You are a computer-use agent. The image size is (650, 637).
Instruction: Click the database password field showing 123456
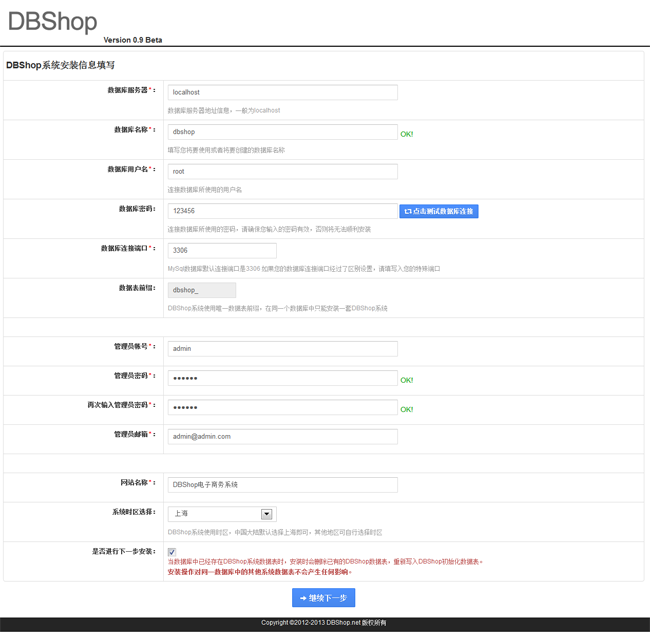click(x=282, y=211)
